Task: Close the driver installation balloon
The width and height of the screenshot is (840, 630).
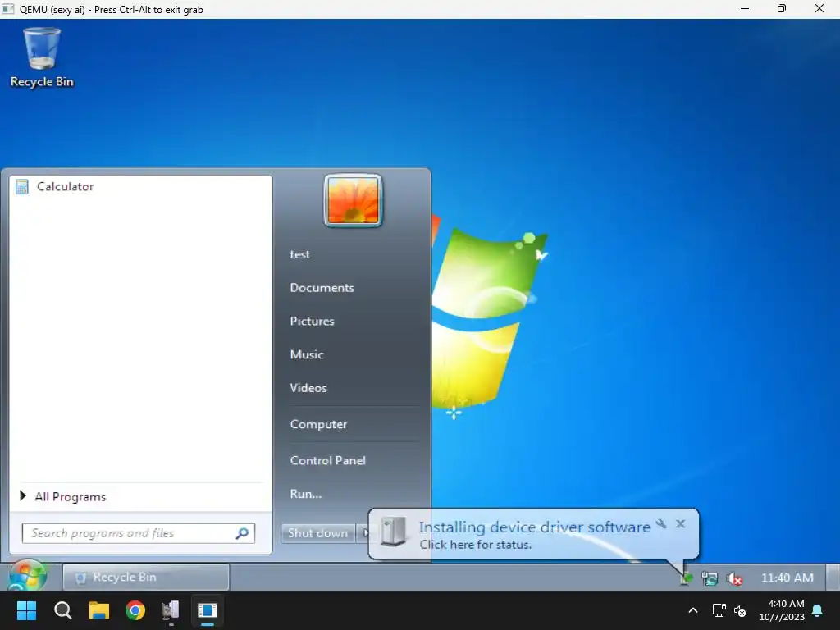Action: point(680,524)
